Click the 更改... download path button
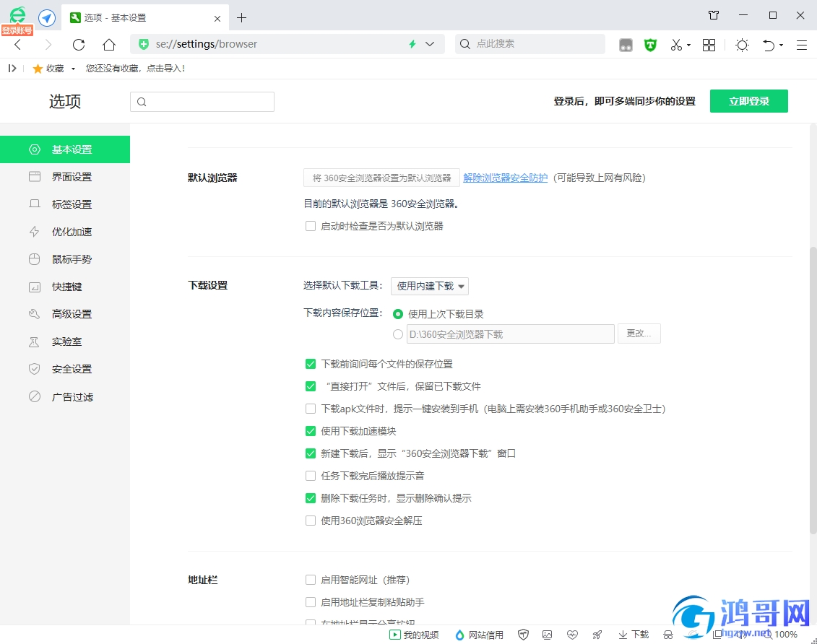Image resolution: width=817 pixels, height=644 pixels. click(639, 334)
